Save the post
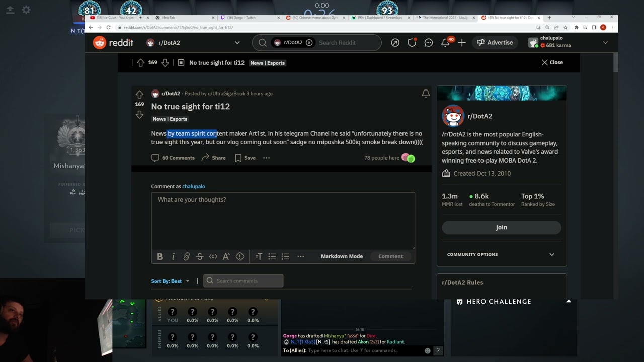This screenshot has width=644, height=362. (x=245, y=158)
